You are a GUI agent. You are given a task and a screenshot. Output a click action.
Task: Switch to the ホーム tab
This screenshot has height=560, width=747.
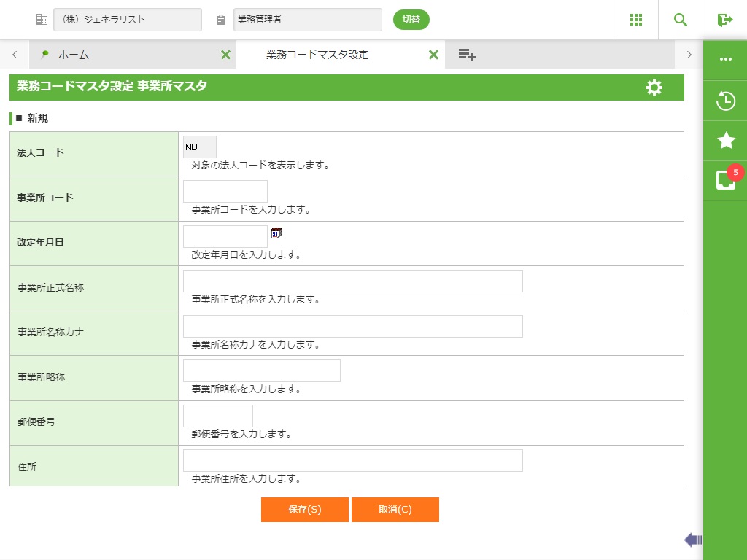pyautogui.click(x=73, y=55)
